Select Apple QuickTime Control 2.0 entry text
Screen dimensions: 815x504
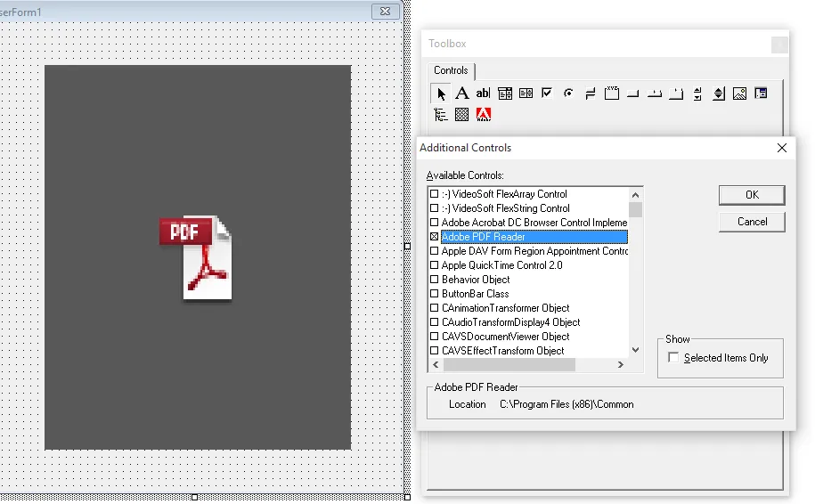click(502, 265)
